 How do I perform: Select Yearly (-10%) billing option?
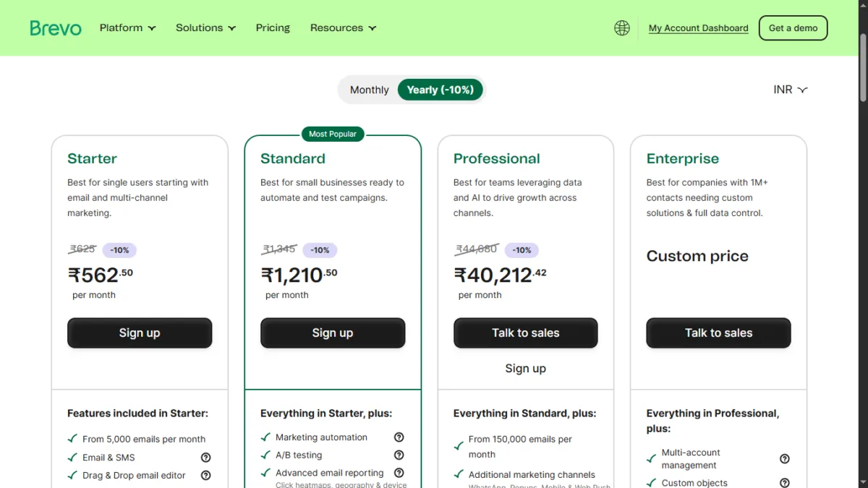(441, 90)
